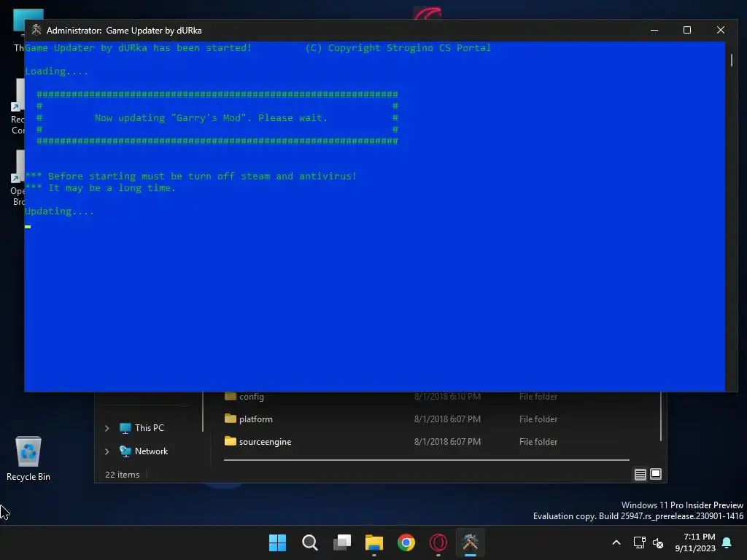Click the platform folder's date 8/1/2018 6:07 PM
The height and width of the screenshot is (560, 747).
click(447, 419)
